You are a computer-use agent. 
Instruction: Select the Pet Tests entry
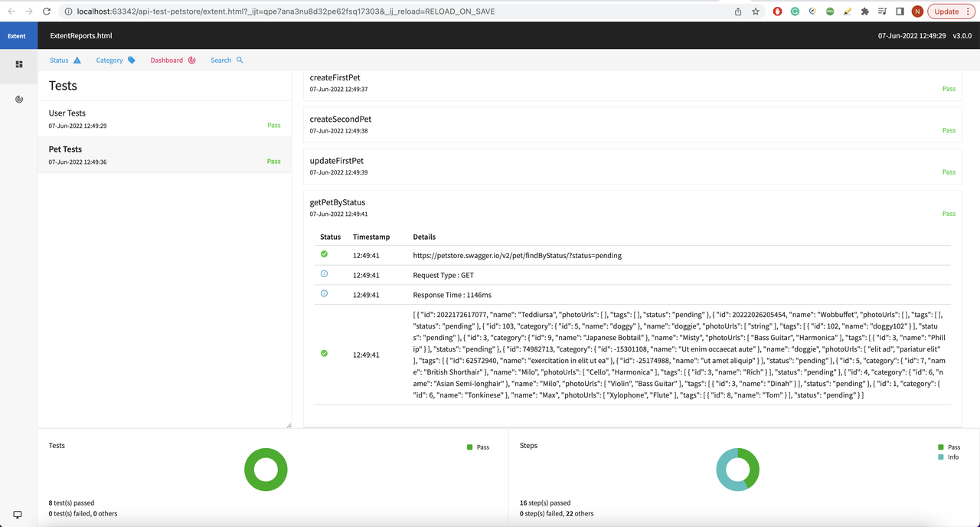(x=165, y=155)
